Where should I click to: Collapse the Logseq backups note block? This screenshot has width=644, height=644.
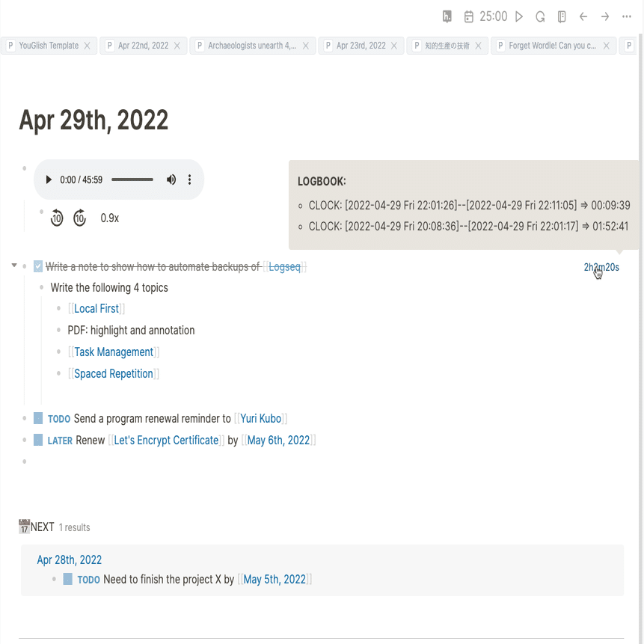[14, 266]
